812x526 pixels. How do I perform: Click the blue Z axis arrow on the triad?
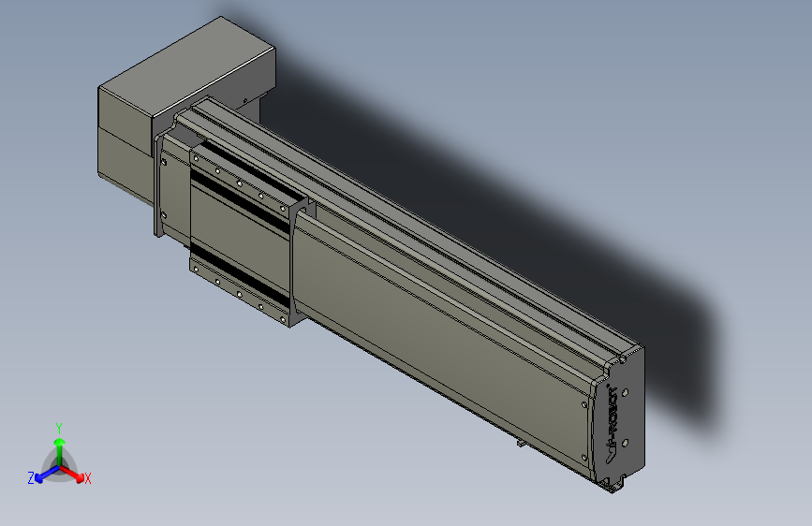[47, 475]
